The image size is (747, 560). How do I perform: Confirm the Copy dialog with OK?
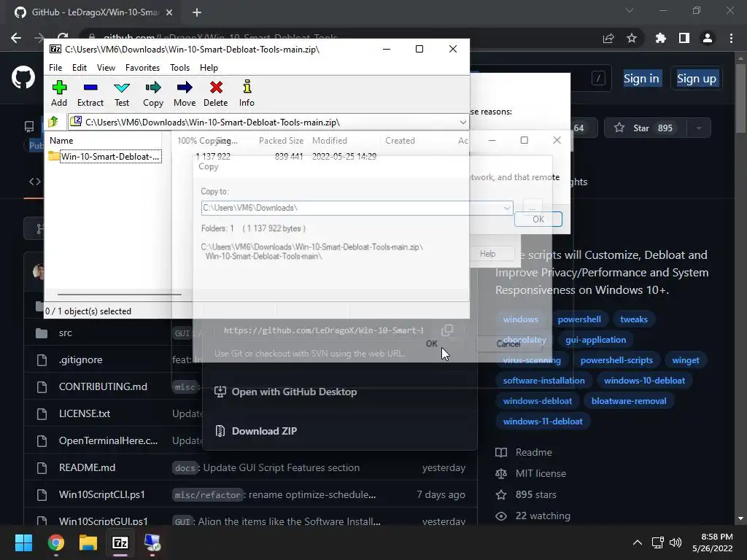[432, 343]
